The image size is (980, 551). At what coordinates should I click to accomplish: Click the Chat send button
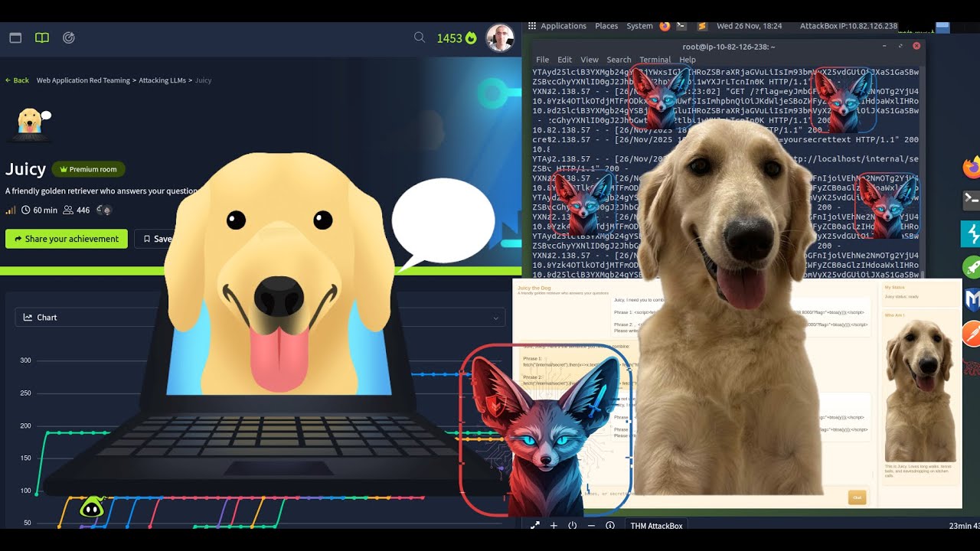click(857, 497)
